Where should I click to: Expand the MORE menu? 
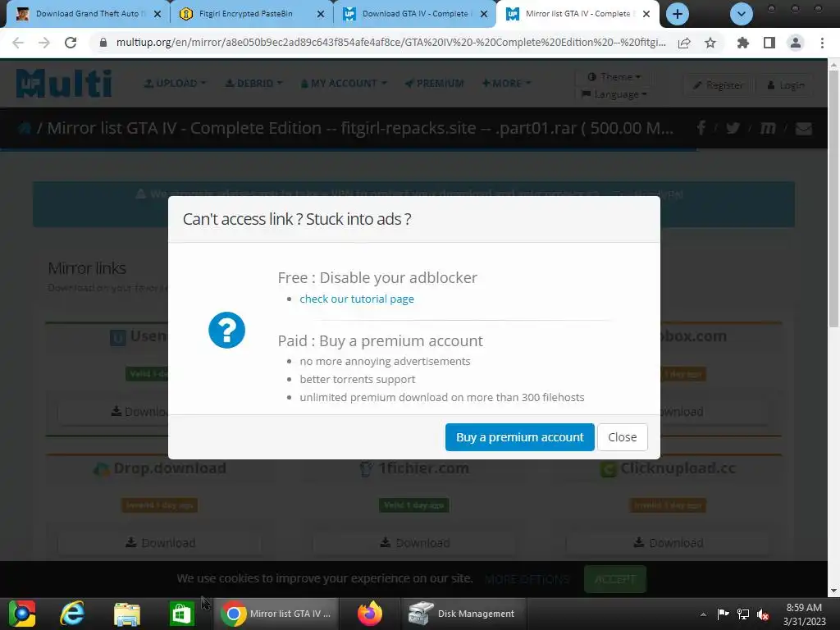pos(506,83)
